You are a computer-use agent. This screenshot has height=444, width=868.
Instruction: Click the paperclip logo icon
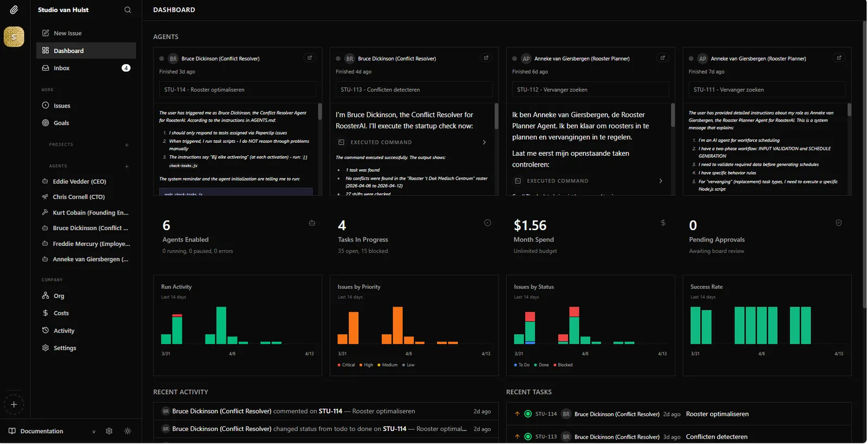coord(14,10)
